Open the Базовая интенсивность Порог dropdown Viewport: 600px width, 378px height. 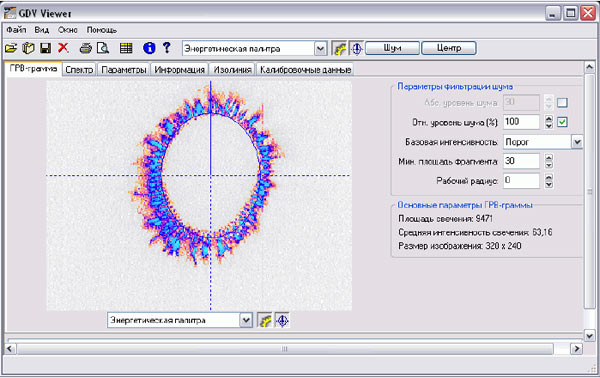tap(577, 142)
